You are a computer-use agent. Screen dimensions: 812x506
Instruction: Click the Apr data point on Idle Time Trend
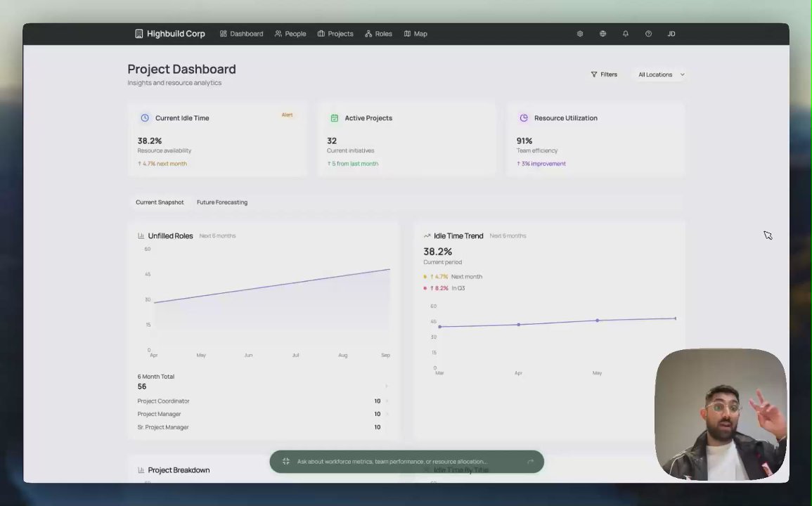pos(518,325)
